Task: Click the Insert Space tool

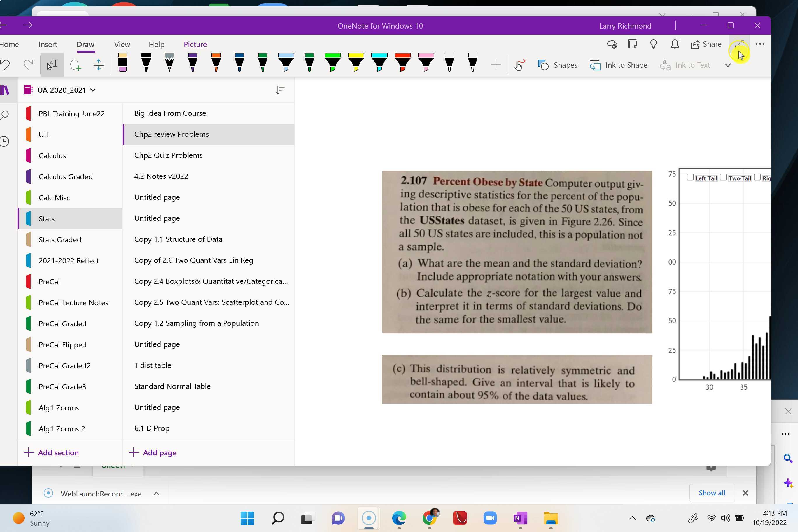Action: [x=98, y=65]
